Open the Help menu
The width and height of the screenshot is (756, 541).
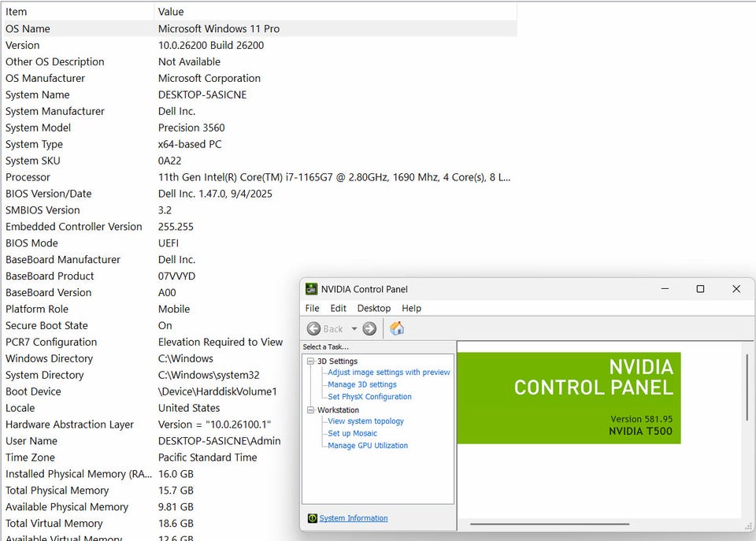click(x=411, y=308)
